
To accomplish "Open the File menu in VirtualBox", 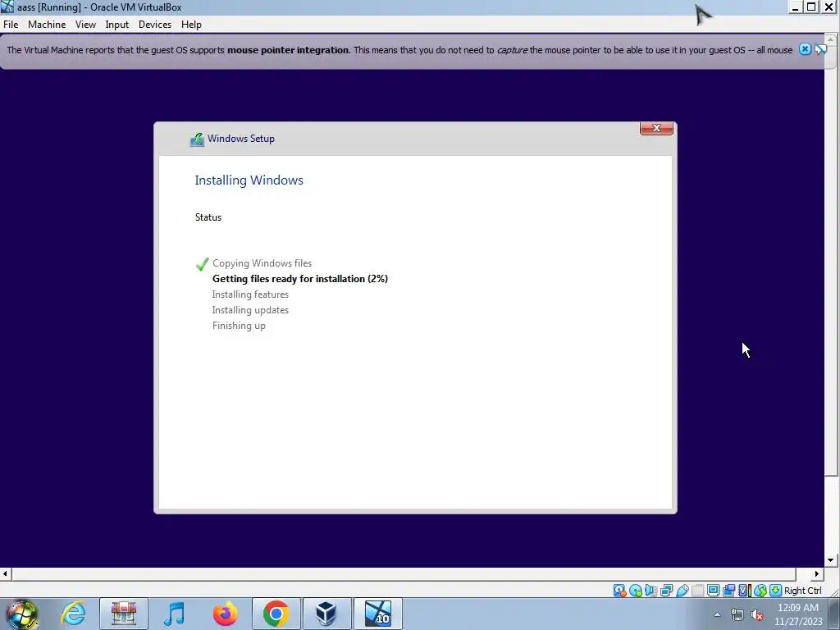I will pyautogui.click(x=11, y=25).
